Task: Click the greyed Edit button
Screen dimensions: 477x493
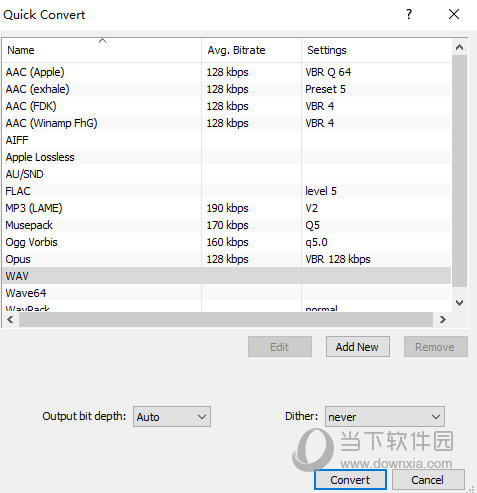Action: tap(280, 347)
